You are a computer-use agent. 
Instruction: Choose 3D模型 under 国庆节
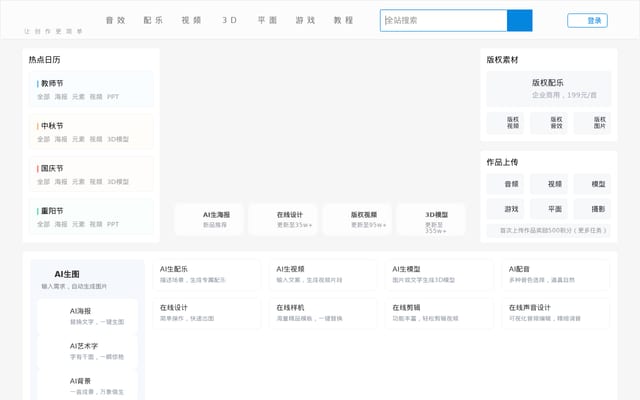(118, 182)
